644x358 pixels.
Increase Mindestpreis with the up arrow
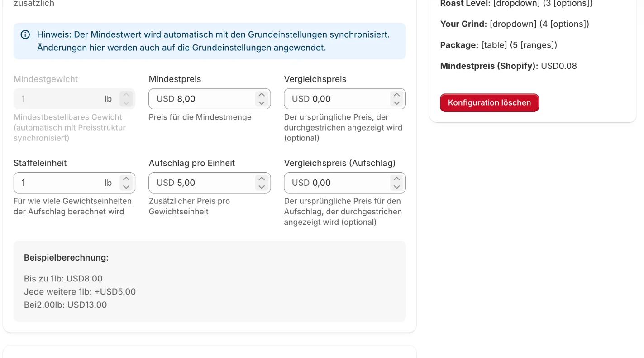(261, 95)
